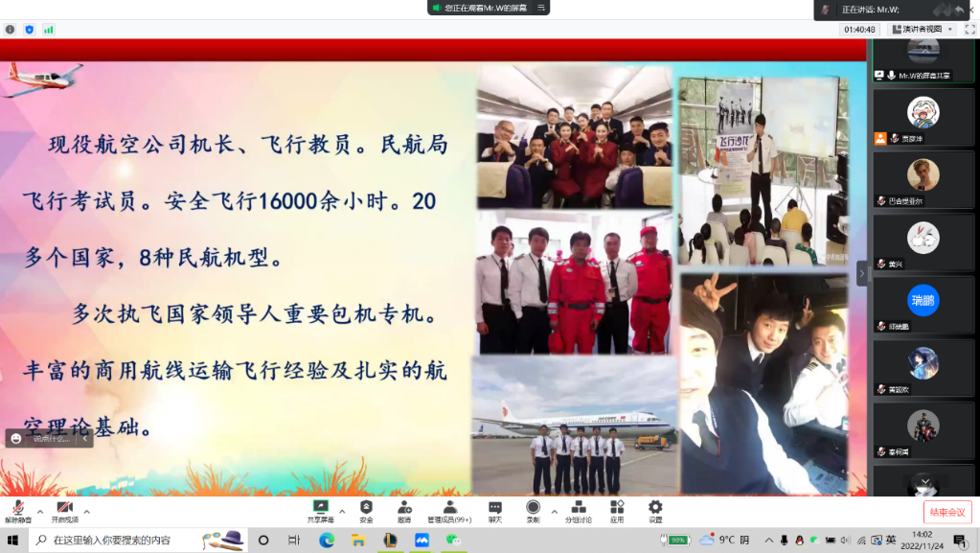Click the red End Meeting button

(x=946, y=512)
